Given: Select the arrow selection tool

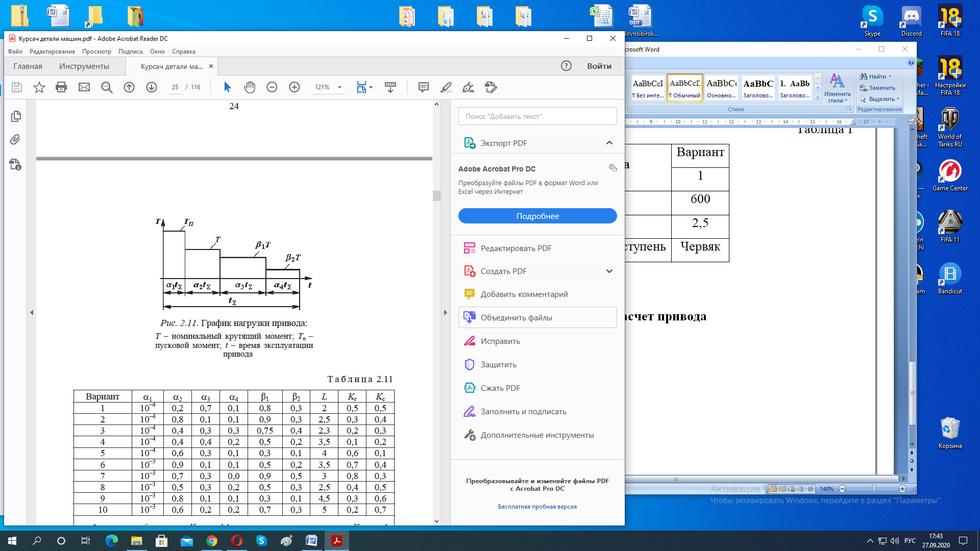Looking at the screenshot, I should coord(227,87).
